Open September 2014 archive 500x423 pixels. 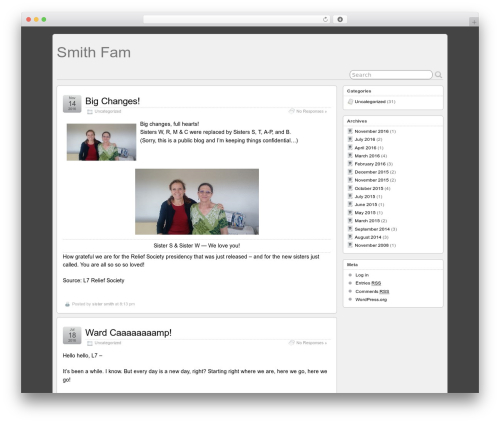tap(372, 229)
